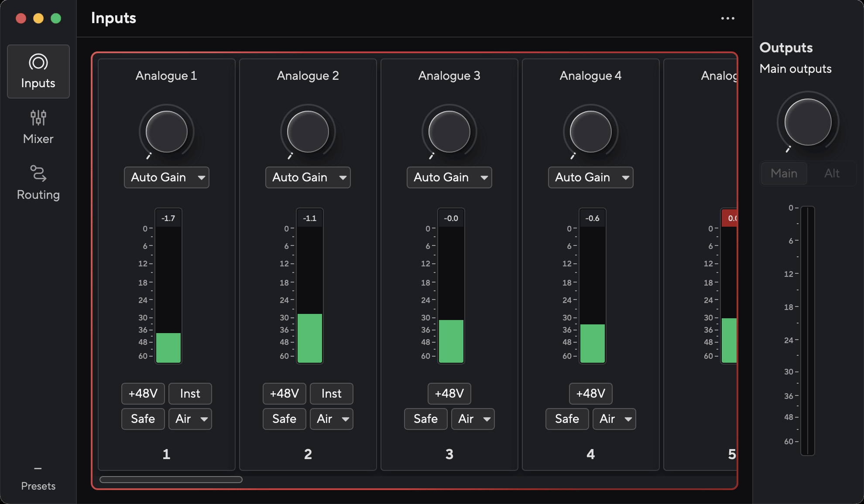864x504 pixels.
Task: Select the Main output tab
Action: click(x=784, y=174)
